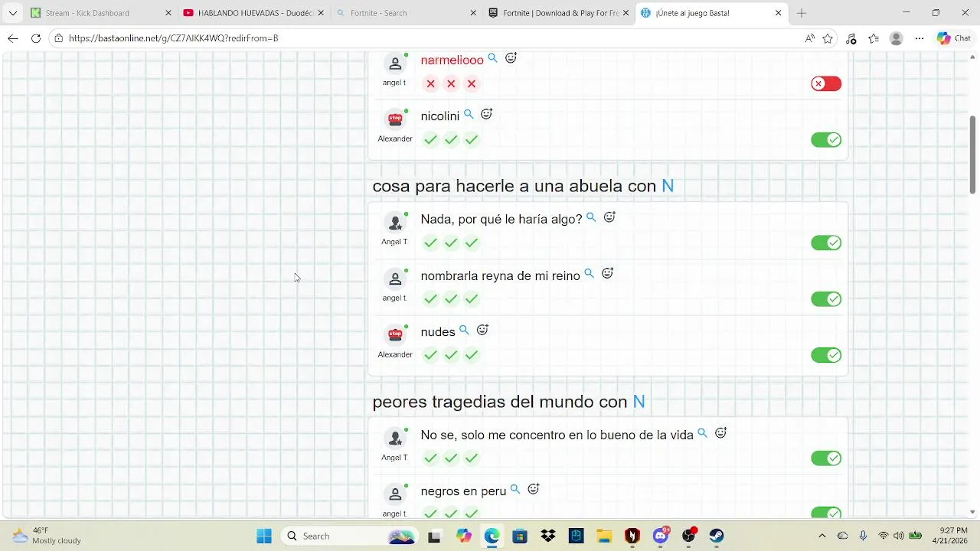Click Alexander's avatar beside nudes
980x551 pixels.
[395, 334]
